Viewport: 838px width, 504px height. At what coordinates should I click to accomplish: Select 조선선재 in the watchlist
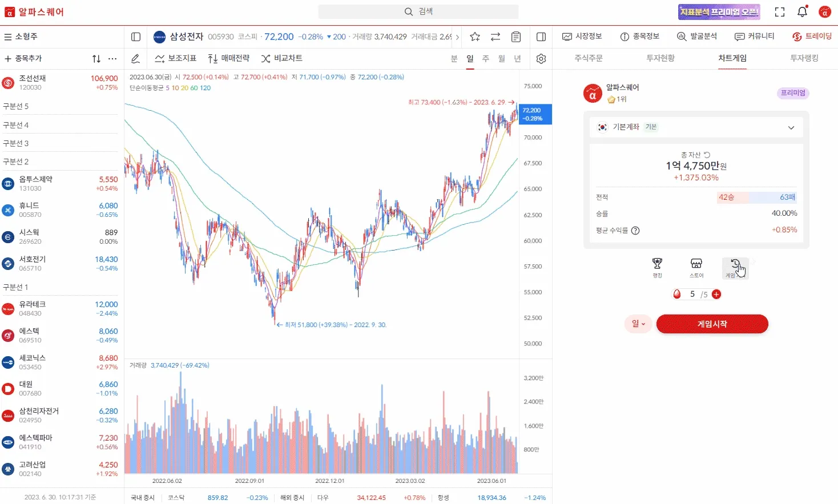[x=62, y=83]
